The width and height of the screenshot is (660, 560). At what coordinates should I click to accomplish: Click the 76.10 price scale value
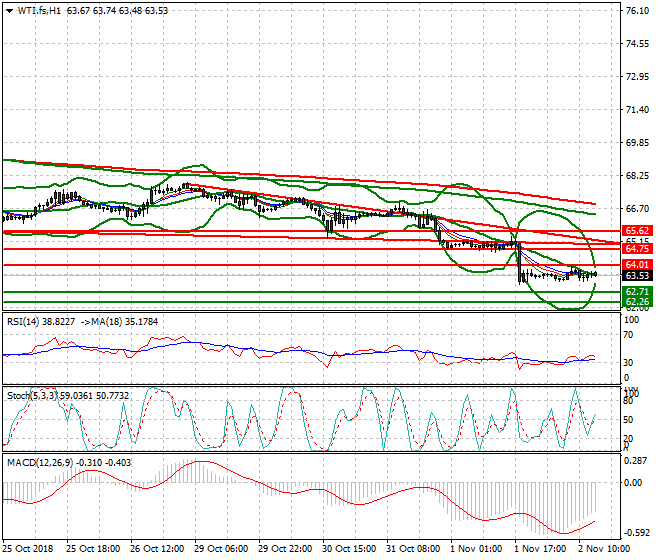[x=637, y=11]
